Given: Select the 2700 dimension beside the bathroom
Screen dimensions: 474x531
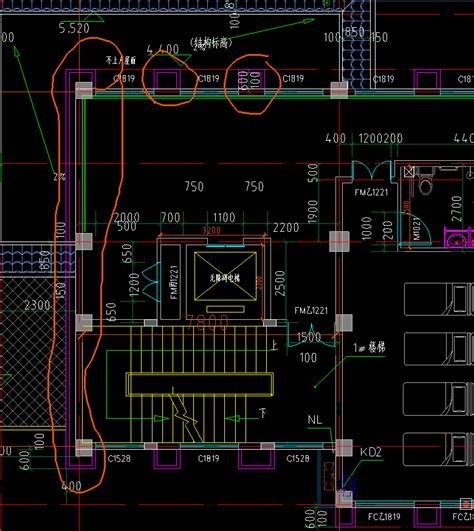Looking at the screenshot, I should point(456,209).
